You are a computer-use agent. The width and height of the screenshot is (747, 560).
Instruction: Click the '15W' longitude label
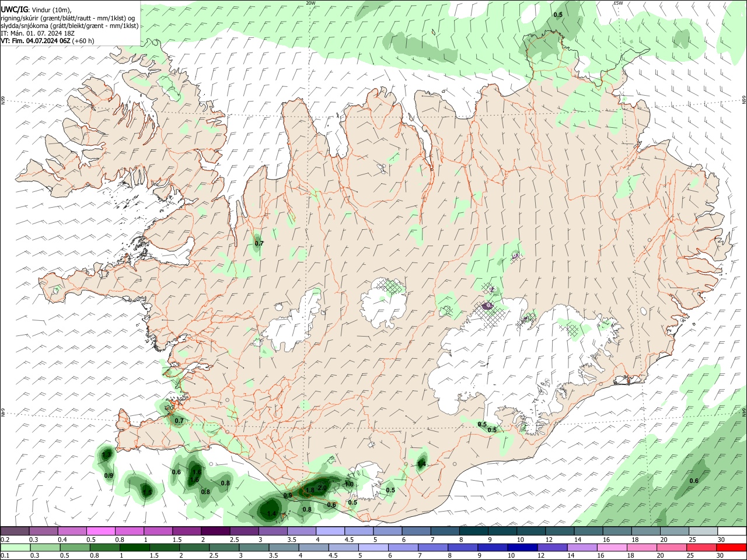(618, 3)
